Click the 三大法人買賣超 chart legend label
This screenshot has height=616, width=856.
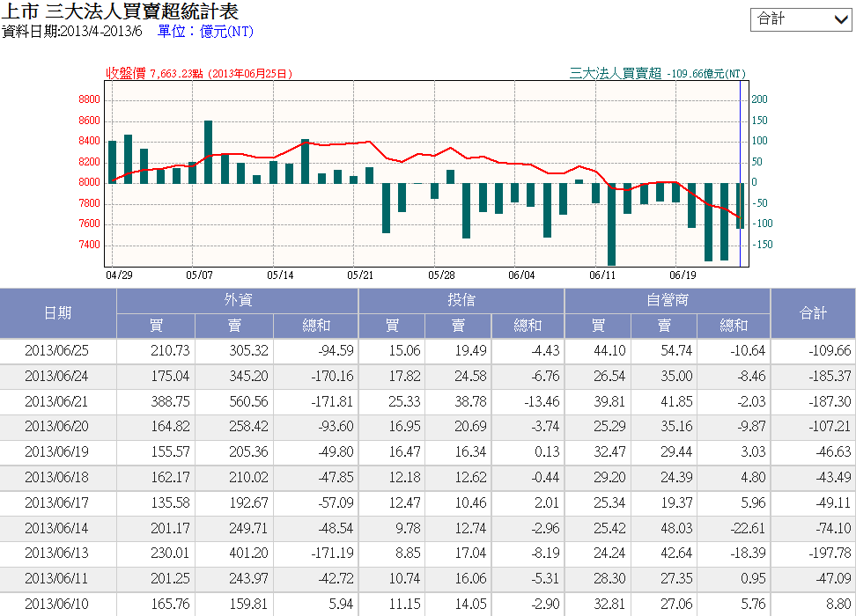pos(657,74)
